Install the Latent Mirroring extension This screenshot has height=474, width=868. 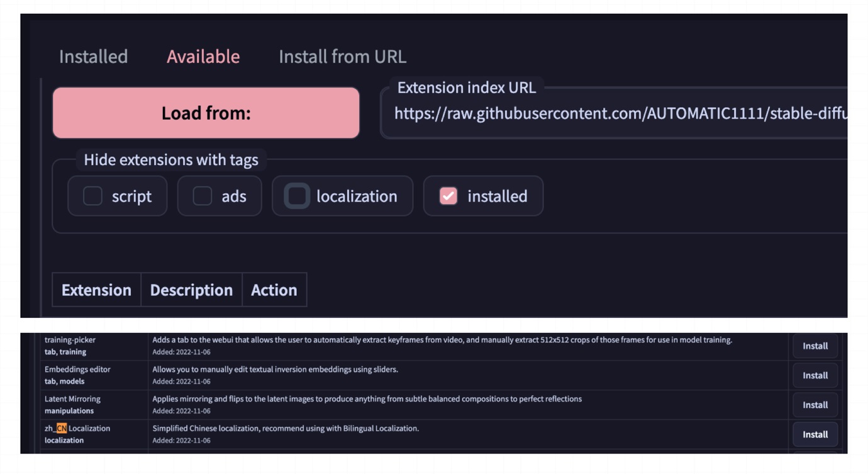coord(815,405)
